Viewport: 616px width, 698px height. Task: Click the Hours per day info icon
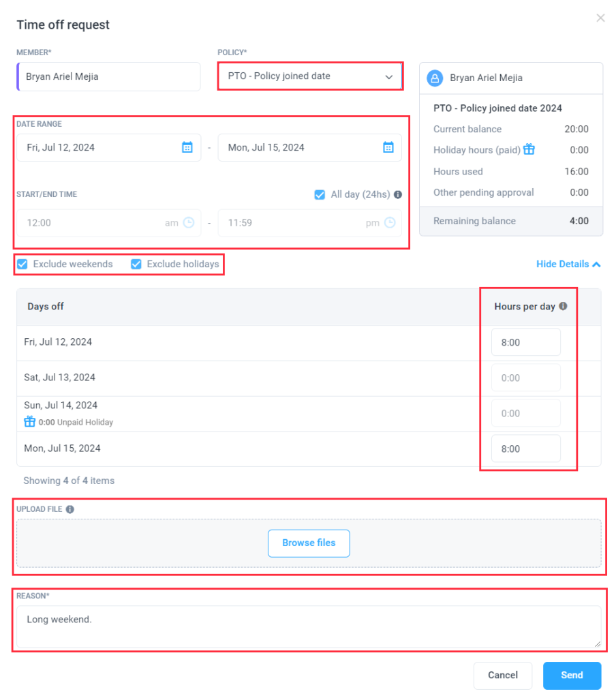point(563,307)
